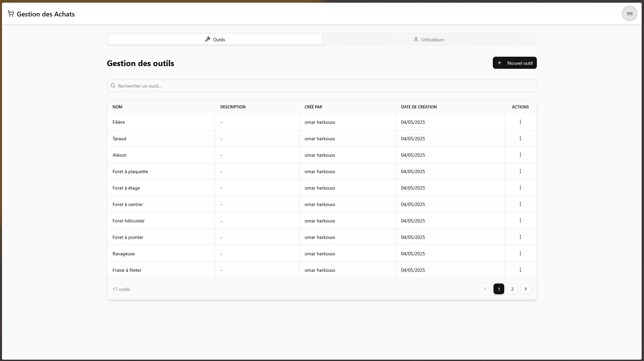Image resolution: width=644 pixels, height=361 pixels.
Task: Focus the Rechercher un outil search field
Action: tap(321, 86)
